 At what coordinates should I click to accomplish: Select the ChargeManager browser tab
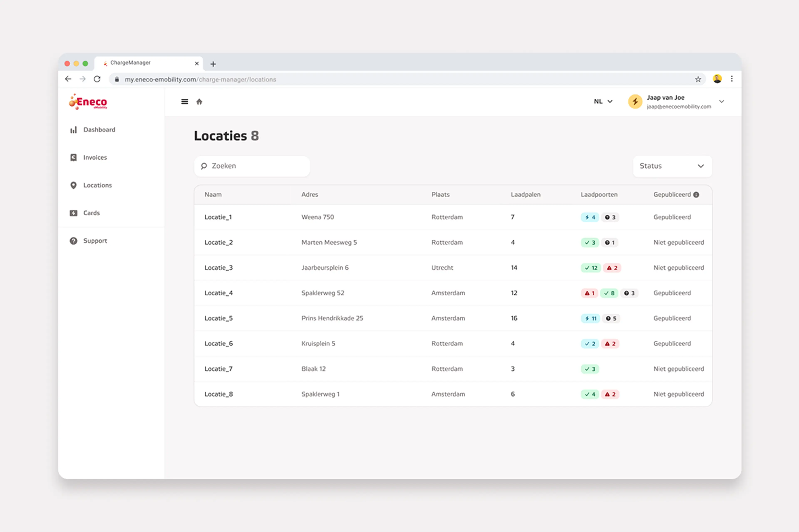149,63
